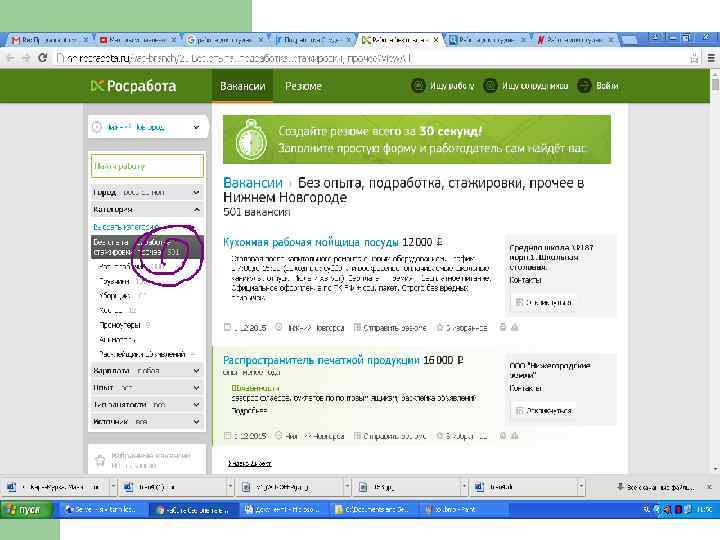
Task: Click the print icon under the мойщица посуды vacancy
Action: [503, 327]
